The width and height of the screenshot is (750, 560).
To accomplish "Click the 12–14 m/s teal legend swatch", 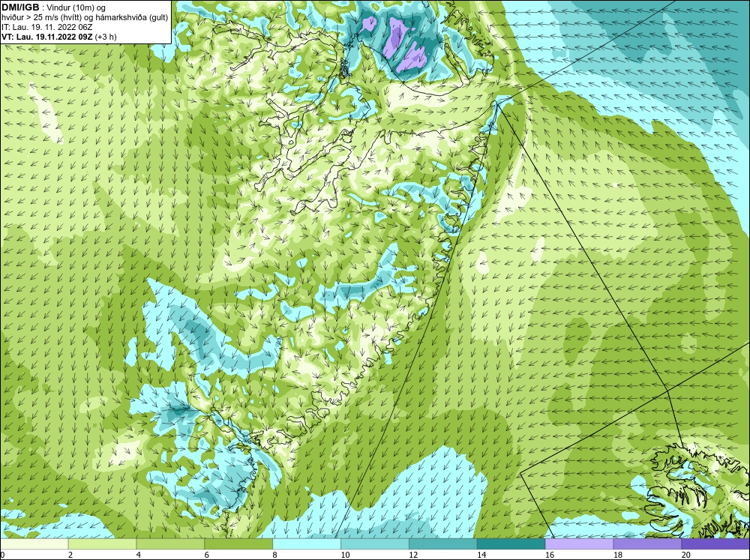I will click(443, 544).
